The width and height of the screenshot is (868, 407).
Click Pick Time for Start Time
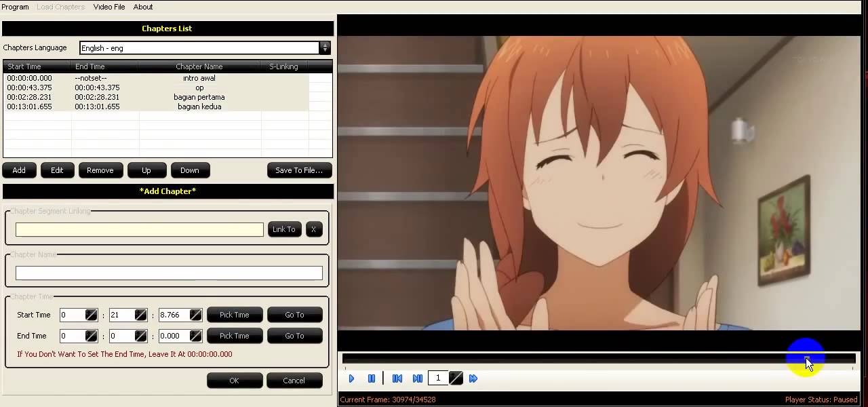tap(235, 315)
